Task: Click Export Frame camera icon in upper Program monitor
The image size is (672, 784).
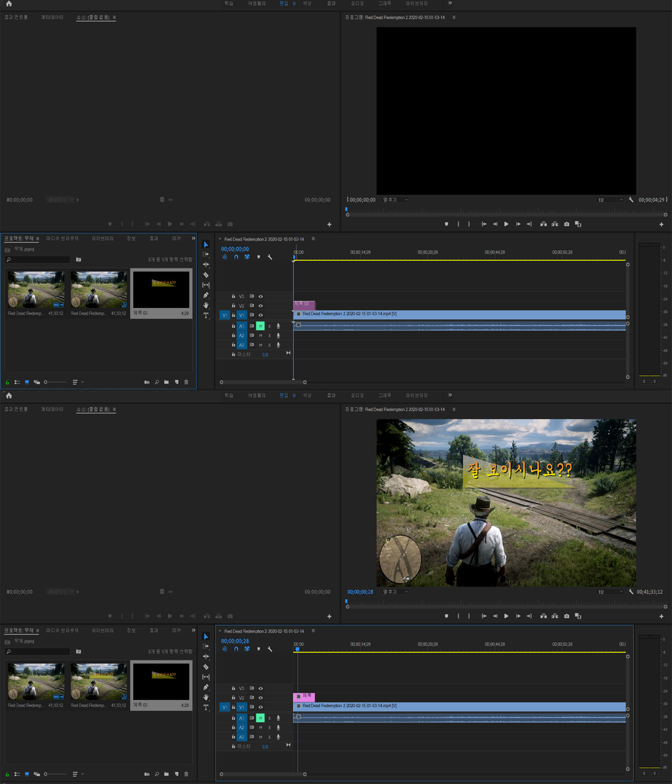Action: click(567, 224)
